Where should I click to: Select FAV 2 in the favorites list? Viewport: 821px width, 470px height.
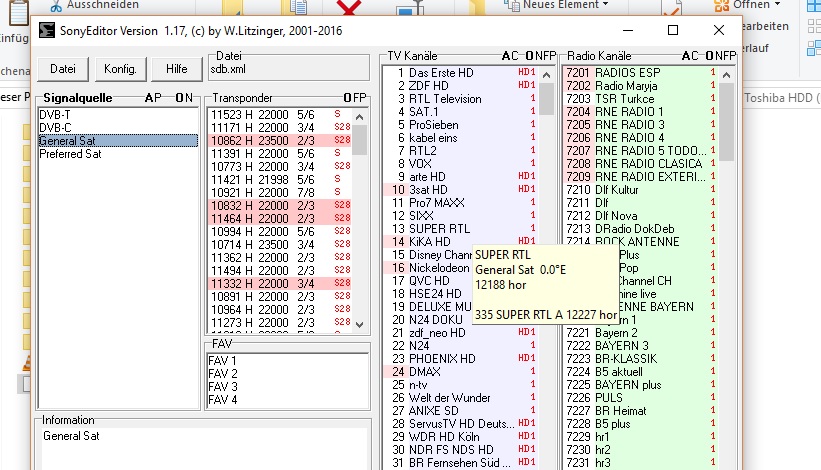[223, 373]
